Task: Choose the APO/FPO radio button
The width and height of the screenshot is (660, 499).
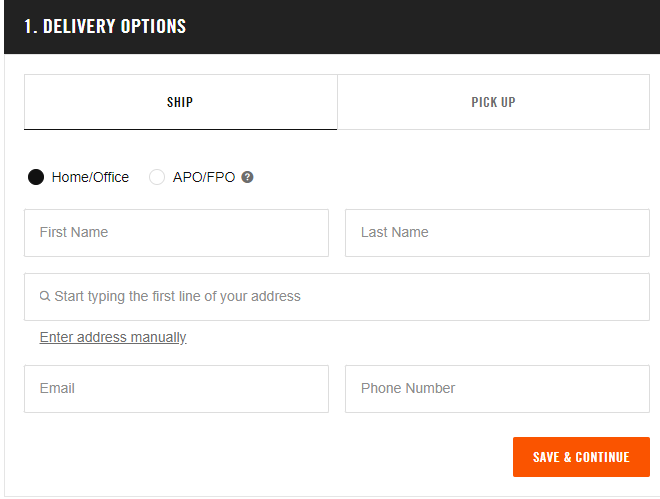Action: (x=157, y=177)
